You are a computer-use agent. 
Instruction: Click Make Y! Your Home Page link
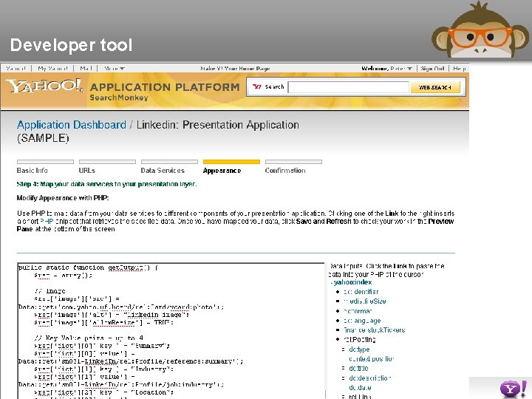[235, 69]
